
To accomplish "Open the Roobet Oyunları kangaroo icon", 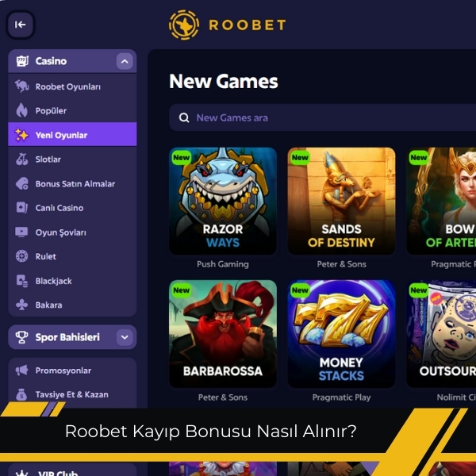I will 21,86.
